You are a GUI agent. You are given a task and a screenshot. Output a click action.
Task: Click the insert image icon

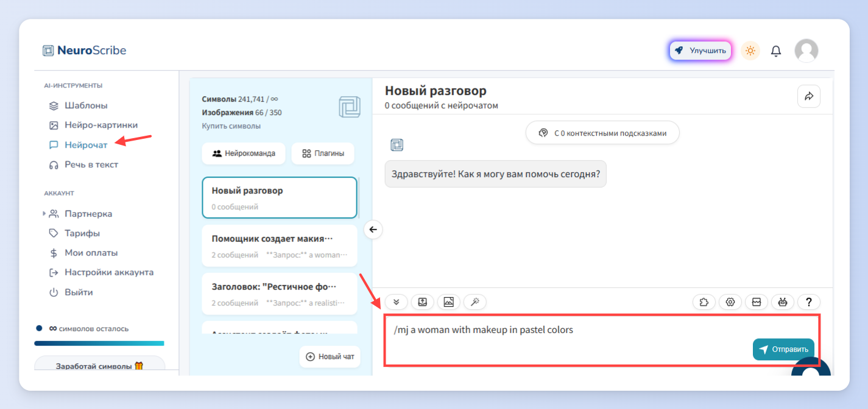point(448,301)
